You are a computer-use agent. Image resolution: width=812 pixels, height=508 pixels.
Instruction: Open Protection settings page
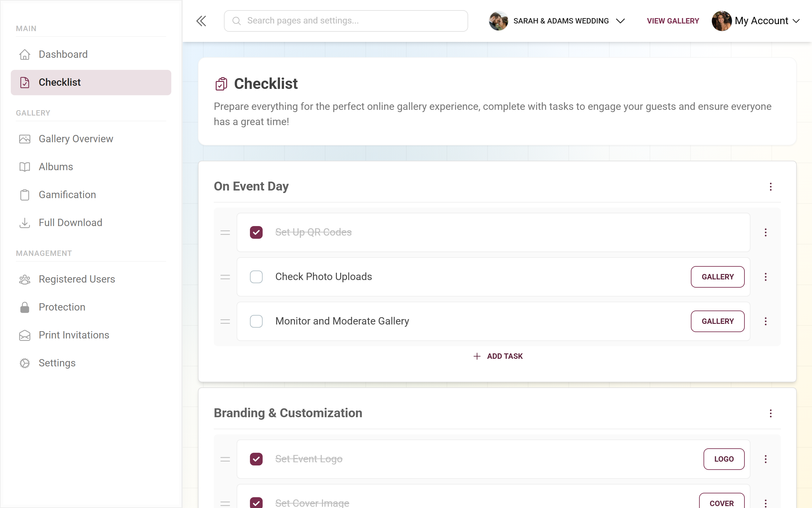pyautogui.click(x=91, y=307)
